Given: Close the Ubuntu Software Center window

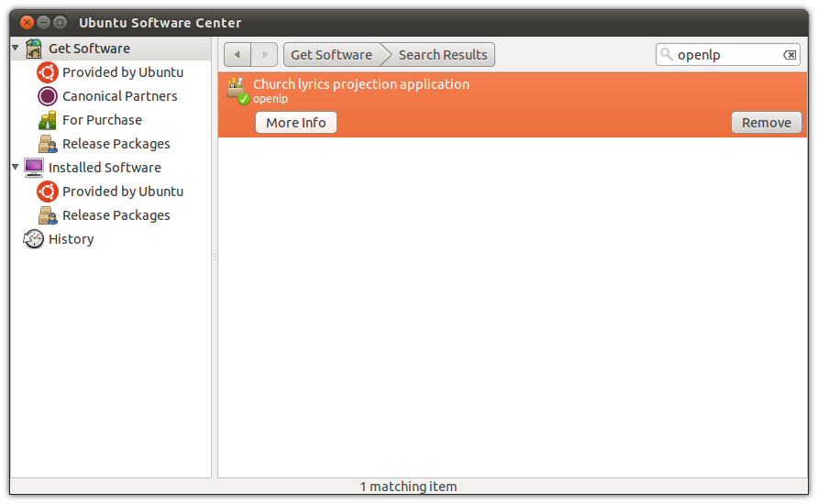Looking at the screenshot, I should [x=28, y=22].
